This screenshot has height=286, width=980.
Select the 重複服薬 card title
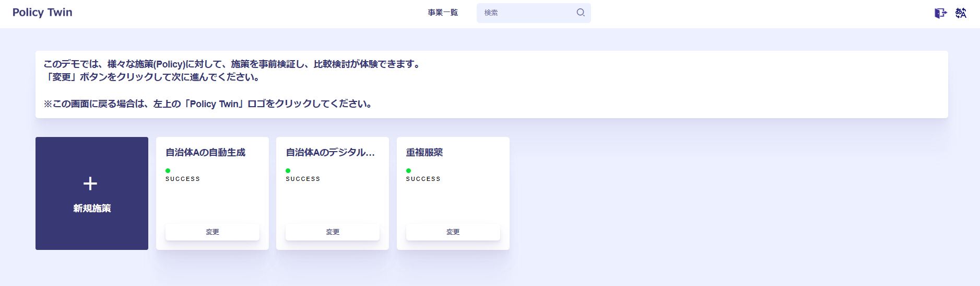point(424,153)
